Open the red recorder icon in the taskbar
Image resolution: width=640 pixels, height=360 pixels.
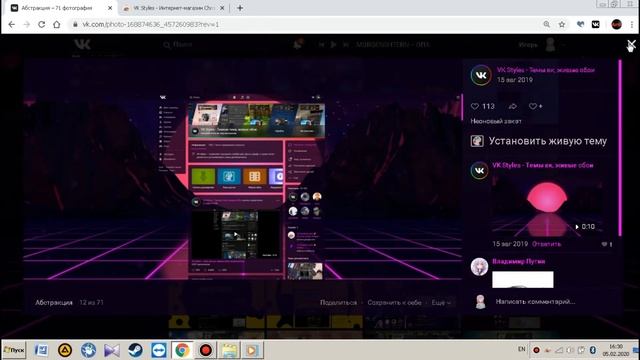tap(206, 350)
